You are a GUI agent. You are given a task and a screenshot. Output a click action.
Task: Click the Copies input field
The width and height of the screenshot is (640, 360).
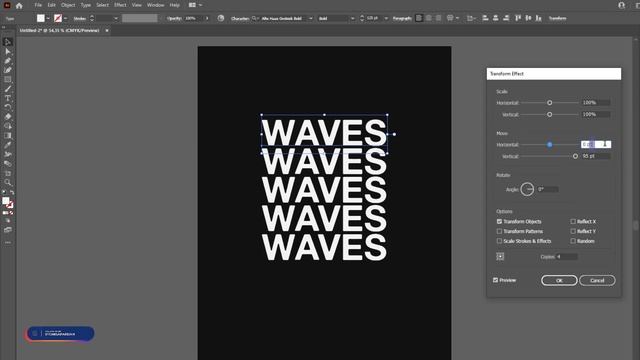point(567,257)
